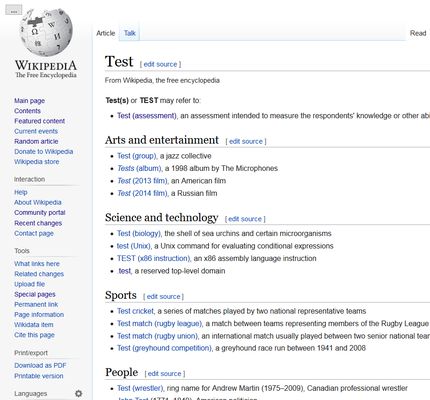Visit the Community portal
The width and height of the screenshot is (430, 400).
40,213
